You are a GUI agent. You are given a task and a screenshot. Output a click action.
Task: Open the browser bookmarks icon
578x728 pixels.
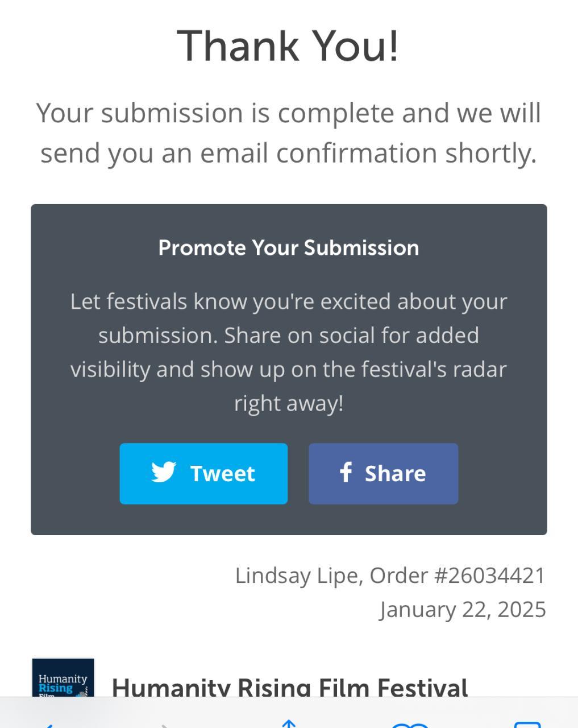[410, 724]
